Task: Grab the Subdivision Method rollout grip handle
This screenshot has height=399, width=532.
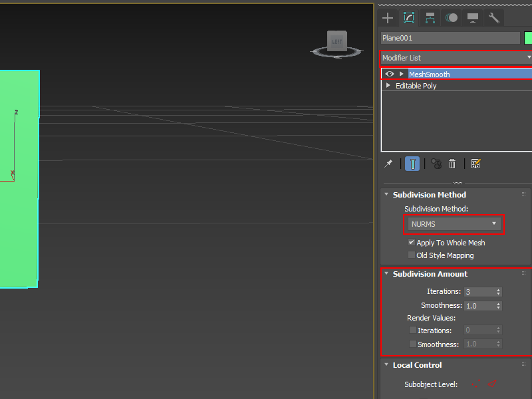Action: click(x=523, y=194)
